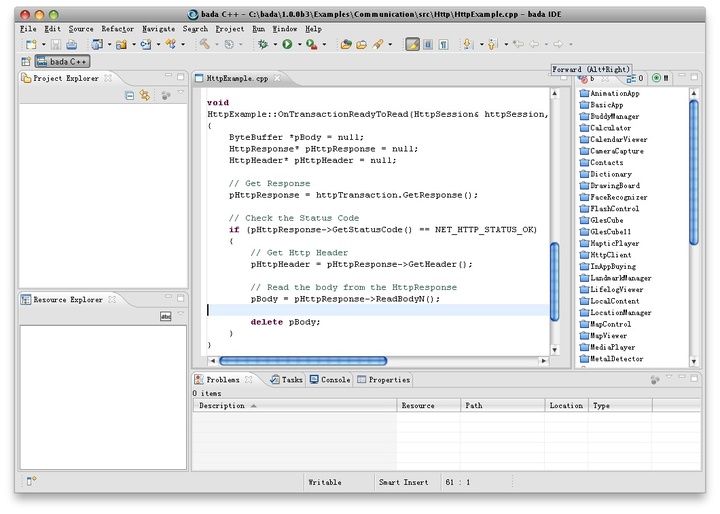
Task: Click the sample list vertical scrollbar thumb
Action: (x=694, y=172)
